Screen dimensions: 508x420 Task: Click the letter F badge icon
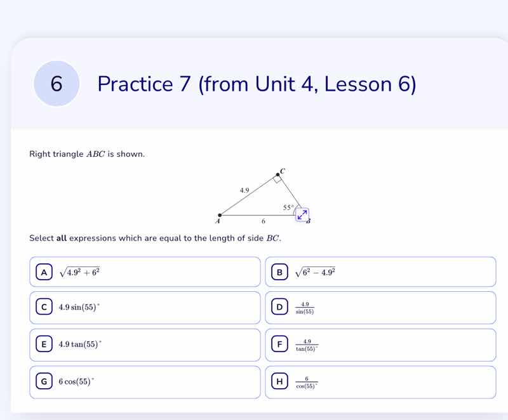pyautogui.click(x=279, y=345)
